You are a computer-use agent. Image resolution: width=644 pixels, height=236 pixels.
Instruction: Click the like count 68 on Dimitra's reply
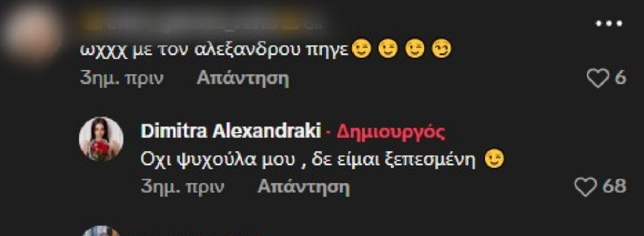point(614,186)
